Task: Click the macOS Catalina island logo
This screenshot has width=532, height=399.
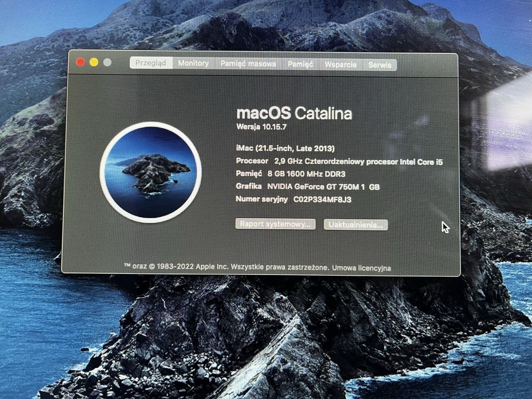Action: point(151,172)
